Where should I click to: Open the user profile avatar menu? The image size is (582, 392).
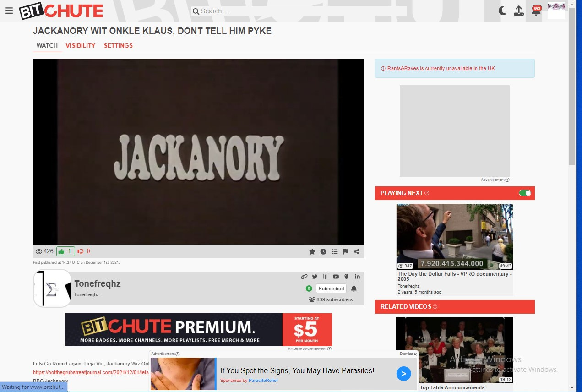[x=556, y=11]
